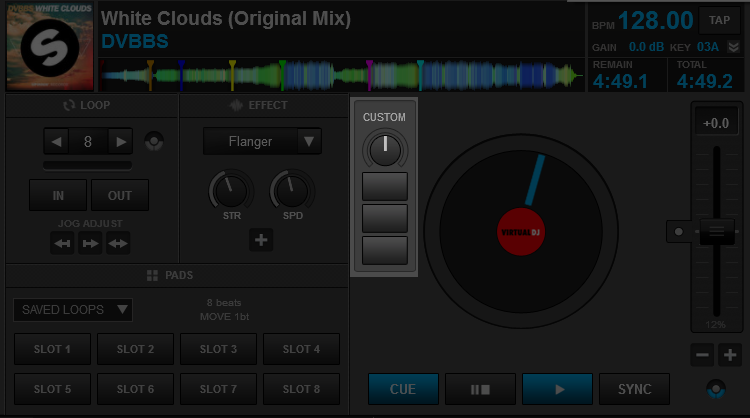Trigger the SLOT 1 pad
The image size is (750, 418).
pyautogui.click(x=52, y=349)
